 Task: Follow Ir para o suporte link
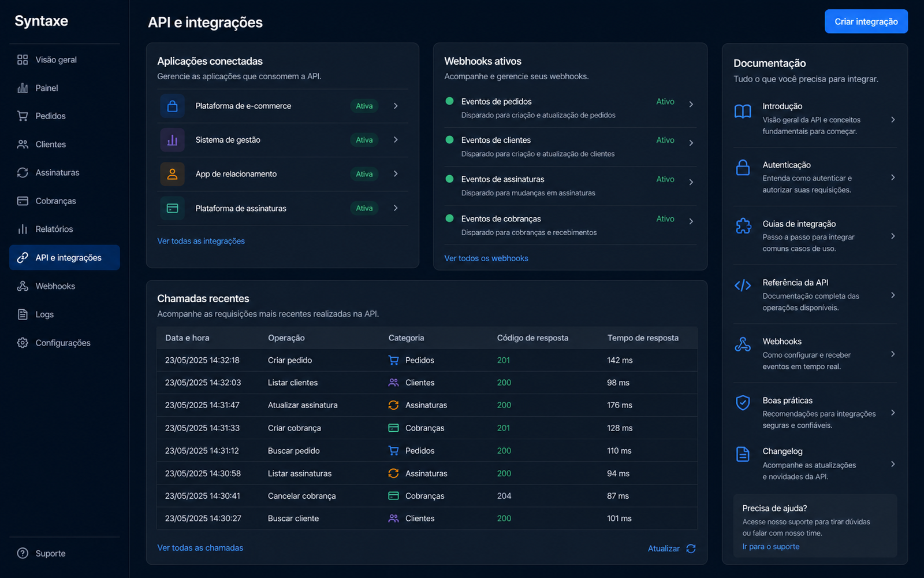pos(771,547)
